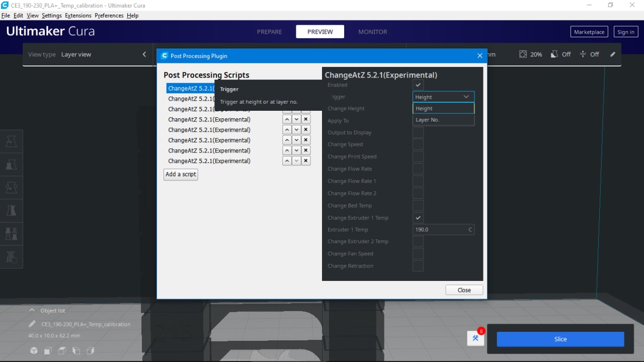Choose Height from the Trigger dropdown list
The height and width of the screenshot is (362, 644).
(x=443, y=108)
